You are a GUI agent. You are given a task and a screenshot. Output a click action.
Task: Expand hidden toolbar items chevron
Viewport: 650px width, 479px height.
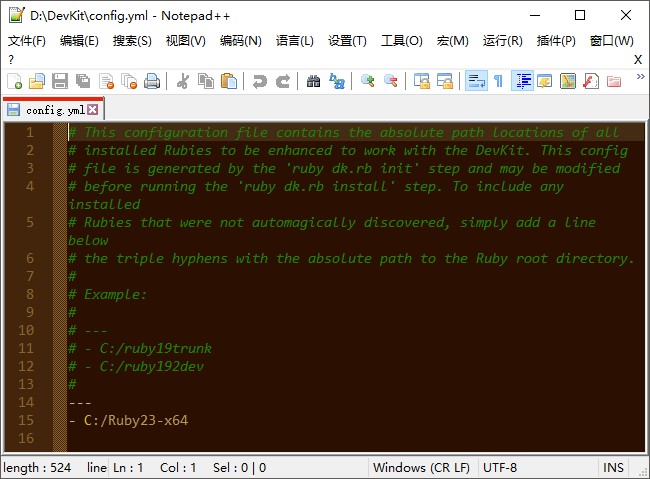click(640, 77)
